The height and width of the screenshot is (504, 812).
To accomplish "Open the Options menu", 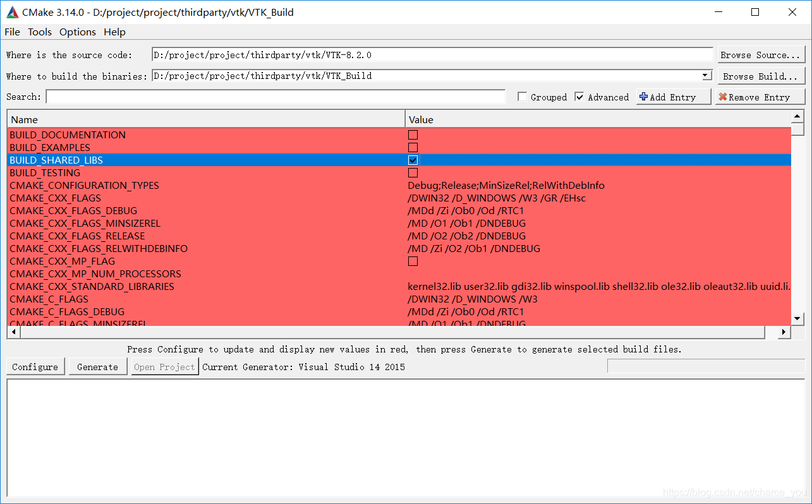I will click(78, 32).
